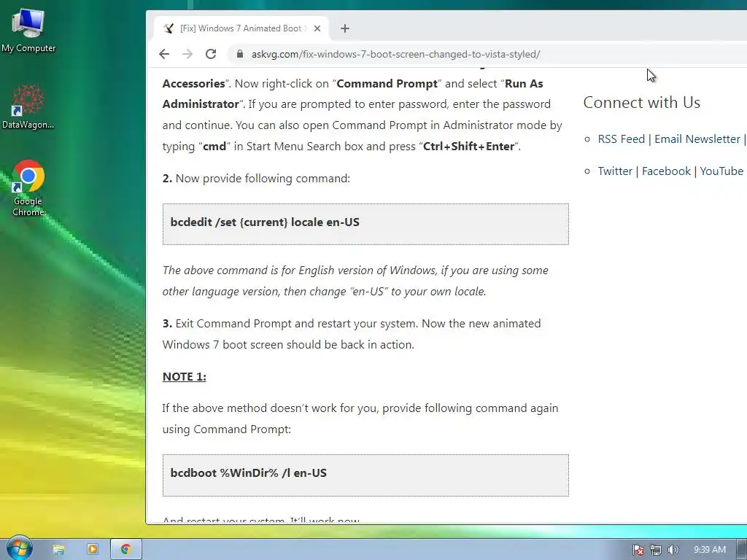This screenshot has height=560, width=747.
Task: Click the padlock site info icon
Action: coord(239,54)
